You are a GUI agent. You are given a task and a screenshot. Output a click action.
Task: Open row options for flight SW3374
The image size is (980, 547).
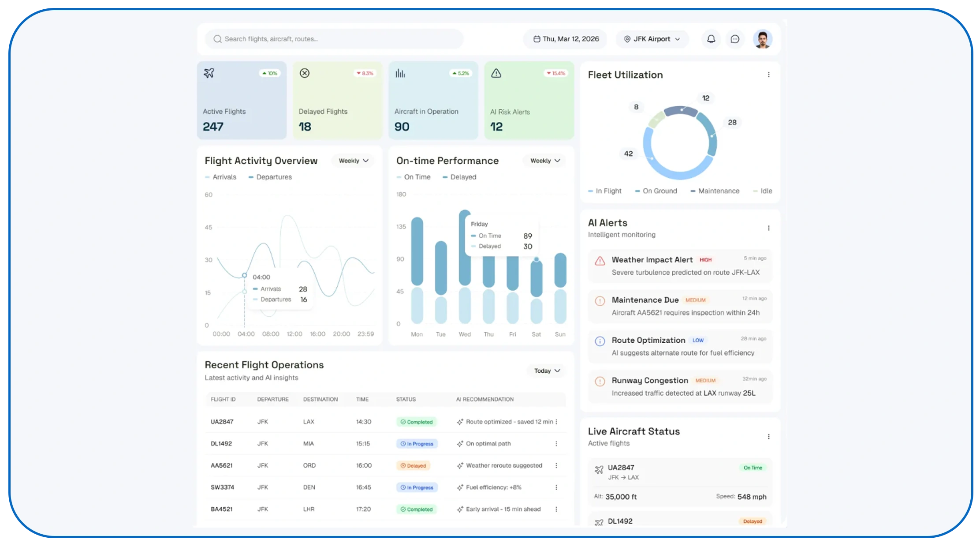(556, 487)
